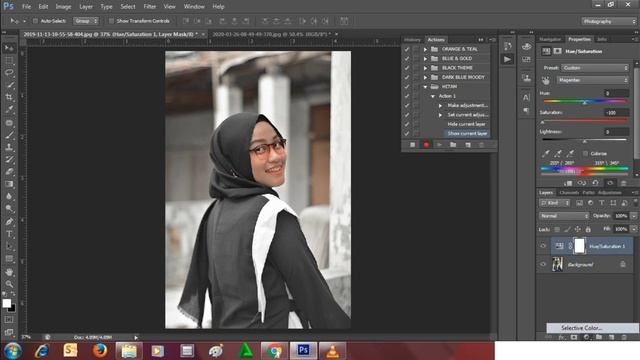Open the Image menu
This screenshot has width=640, height=360.
[x=63, y=7]
